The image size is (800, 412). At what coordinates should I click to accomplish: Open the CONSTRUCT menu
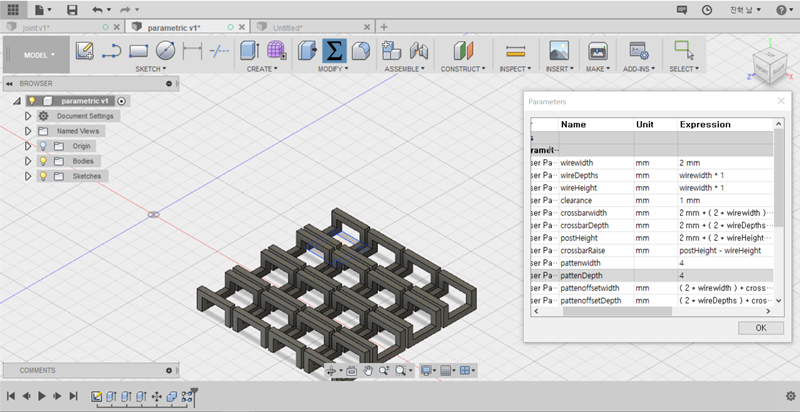463,69
